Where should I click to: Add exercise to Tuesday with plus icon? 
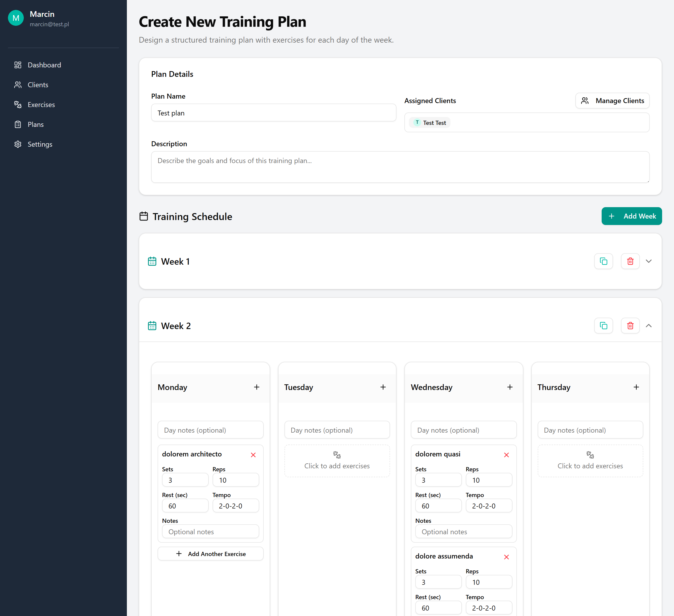click(x=383, y=387)
